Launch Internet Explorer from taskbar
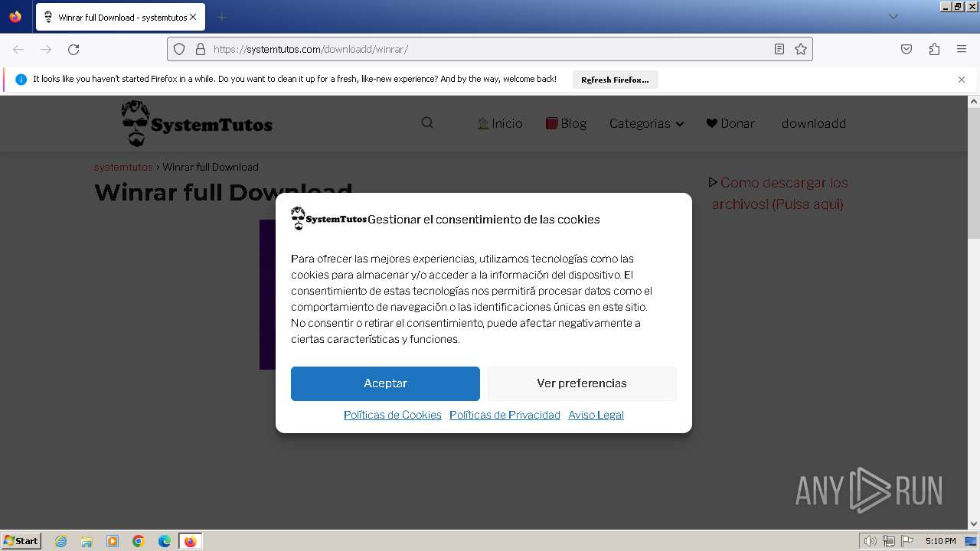 pos(61,541)
